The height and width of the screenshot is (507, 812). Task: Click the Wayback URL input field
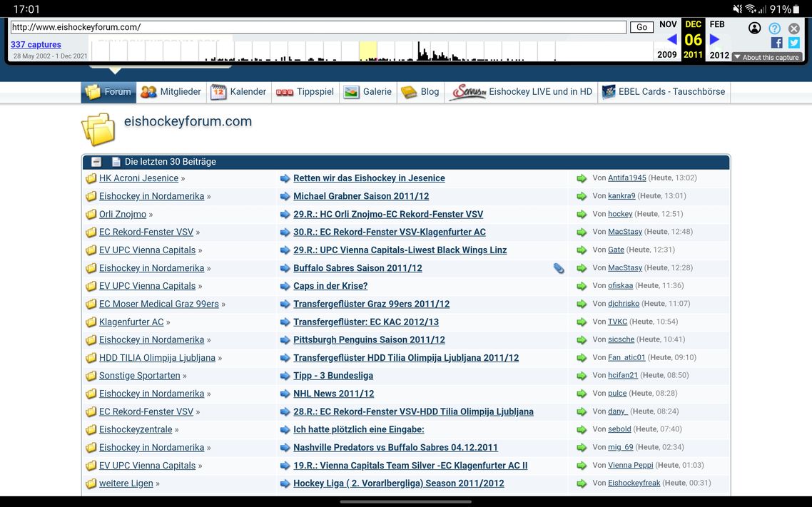pos(318,27)
